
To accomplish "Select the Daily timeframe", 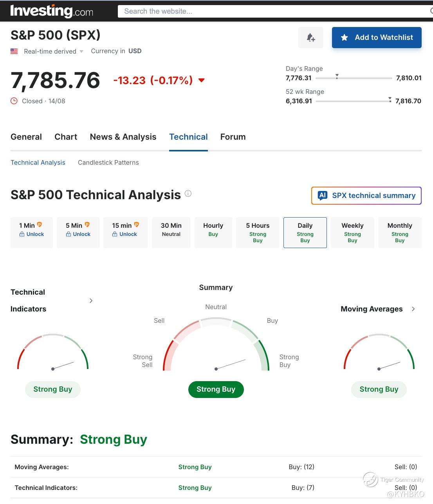I will (305, 232).
